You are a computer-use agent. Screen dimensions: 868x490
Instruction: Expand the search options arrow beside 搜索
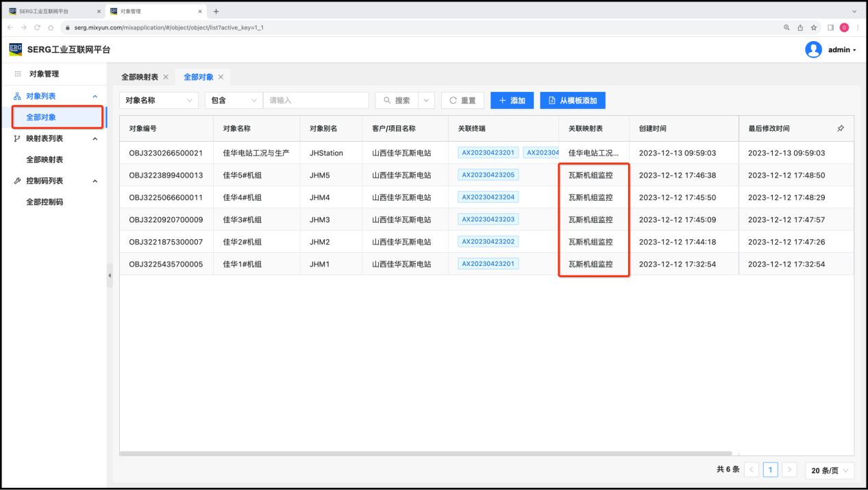pyautogui.click(x=427, y=100)
